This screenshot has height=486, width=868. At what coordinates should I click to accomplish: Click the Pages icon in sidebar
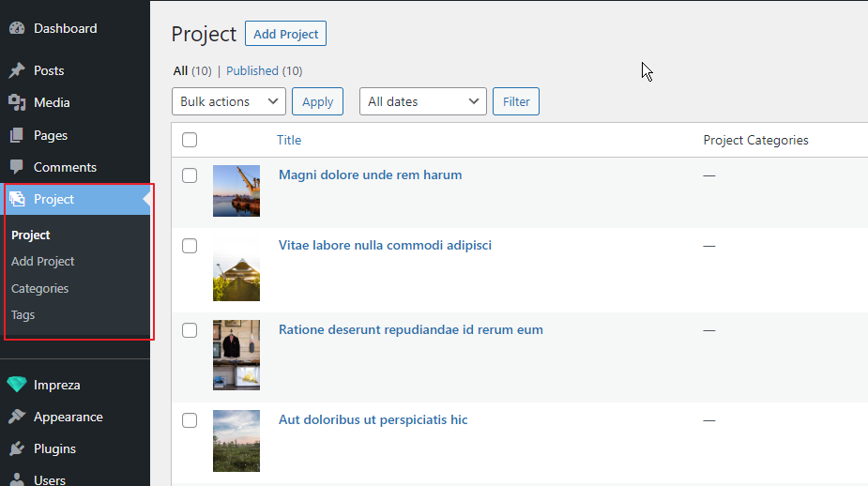pos(17,135)
